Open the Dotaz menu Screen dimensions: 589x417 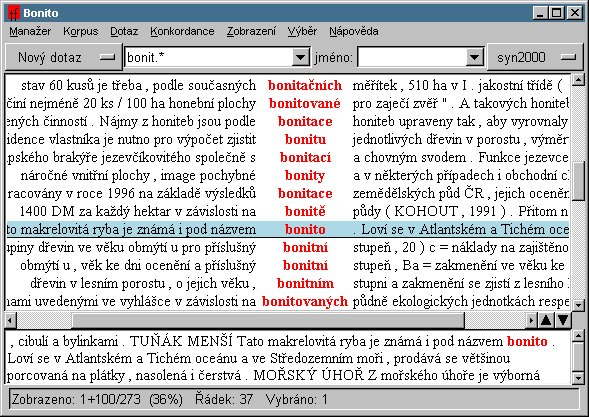pyautogui.click(x=124, y=31)
